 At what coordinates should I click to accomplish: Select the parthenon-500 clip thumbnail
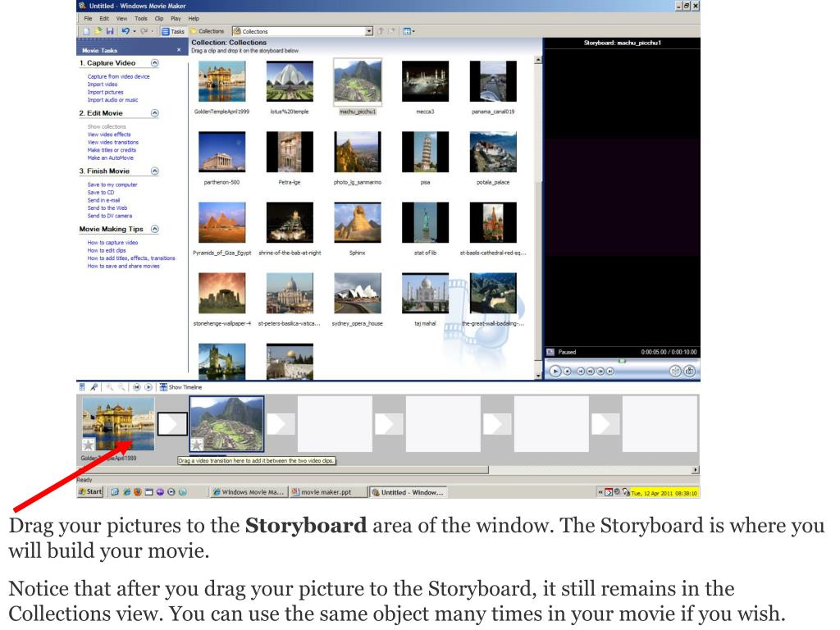[221, 152]
